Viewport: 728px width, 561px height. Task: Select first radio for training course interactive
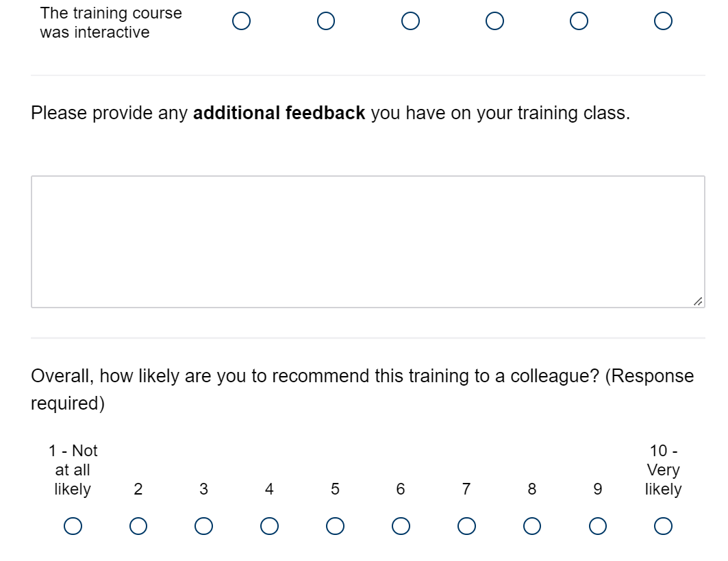coord(241,22)
